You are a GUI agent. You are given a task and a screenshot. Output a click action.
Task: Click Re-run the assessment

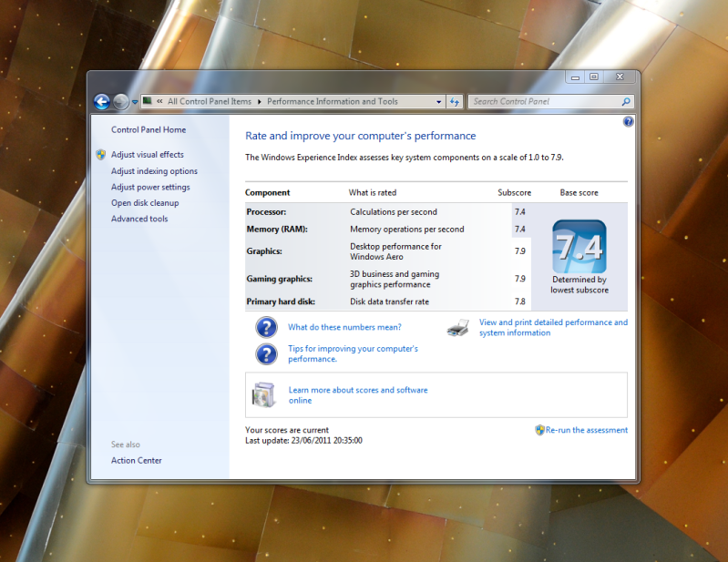coord(587,430)
